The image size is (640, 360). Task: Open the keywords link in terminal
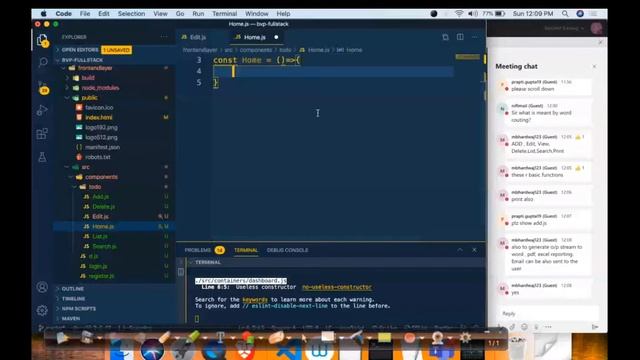(x=255, y=300)
